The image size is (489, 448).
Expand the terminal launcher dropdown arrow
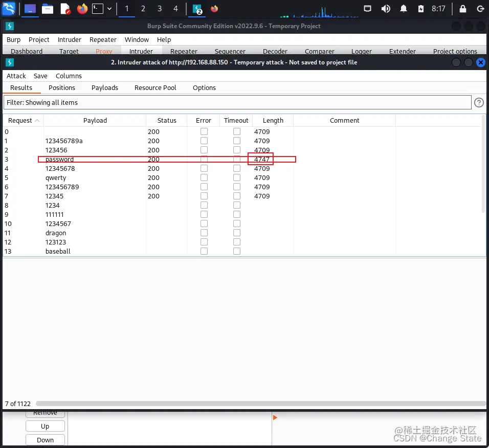pyautogui.click(x=109, y=9)
